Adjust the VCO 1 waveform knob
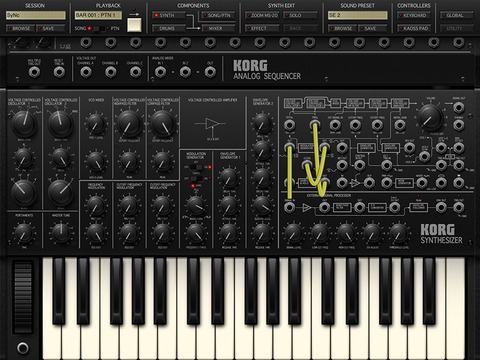Image resolution: width=480 pixels, height=360 pixels. (24, 123)
